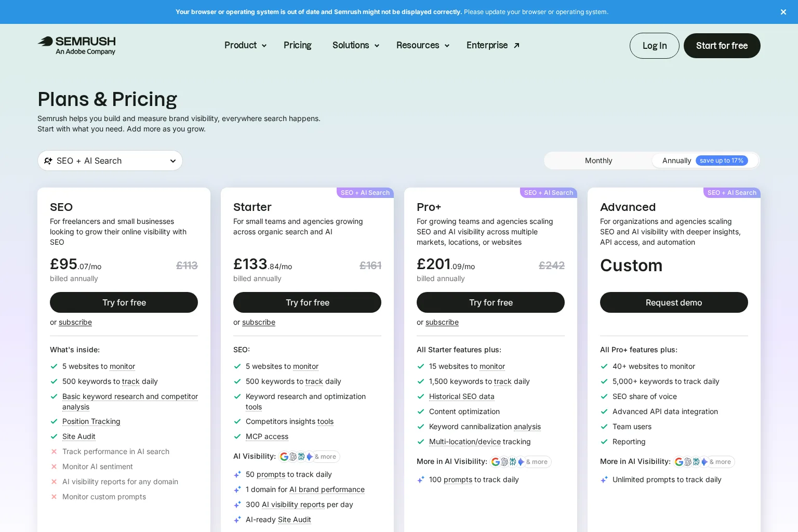This screenshot has height=532, width=798.
Task: Try the SEO plan for free
Action: coord(124,302)
